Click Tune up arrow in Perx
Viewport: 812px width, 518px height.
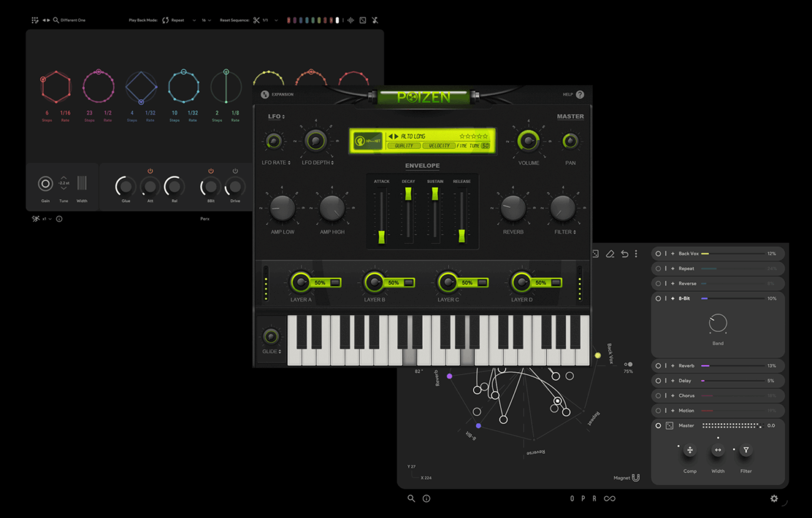click(64, 178)
